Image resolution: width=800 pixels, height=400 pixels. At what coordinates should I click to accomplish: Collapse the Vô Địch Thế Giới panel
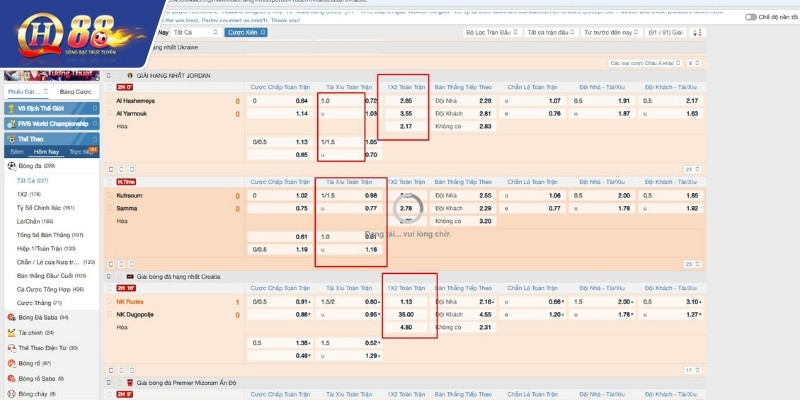coord(94,108)
